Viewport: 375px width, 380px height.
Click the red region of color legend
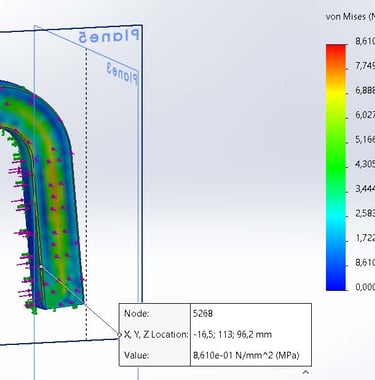coord(336,53)
